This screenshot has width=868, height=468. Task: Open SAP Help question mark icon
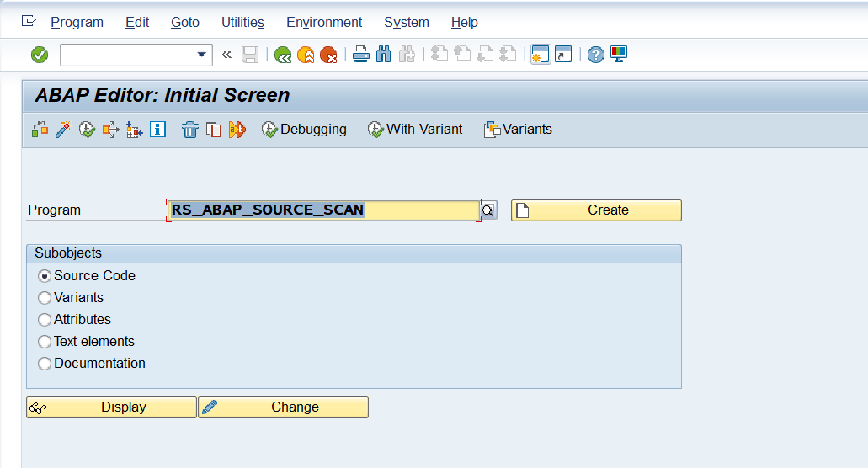pos(595,55)
